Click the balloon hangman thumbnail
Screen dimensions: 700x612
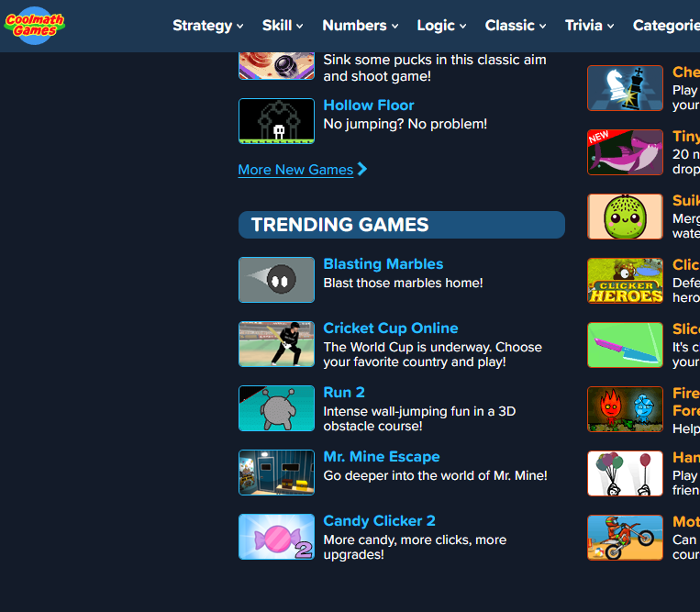tap(625, 473)
